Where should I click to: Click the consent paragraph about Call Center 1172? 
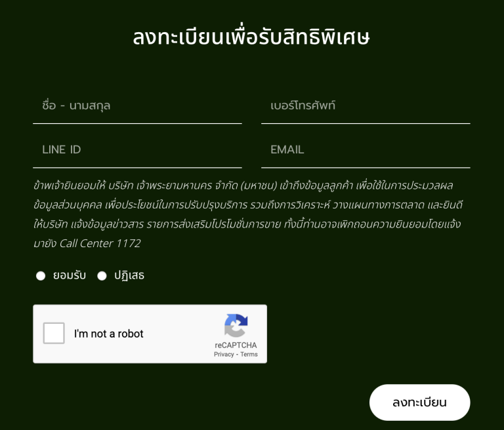point(248,214)
